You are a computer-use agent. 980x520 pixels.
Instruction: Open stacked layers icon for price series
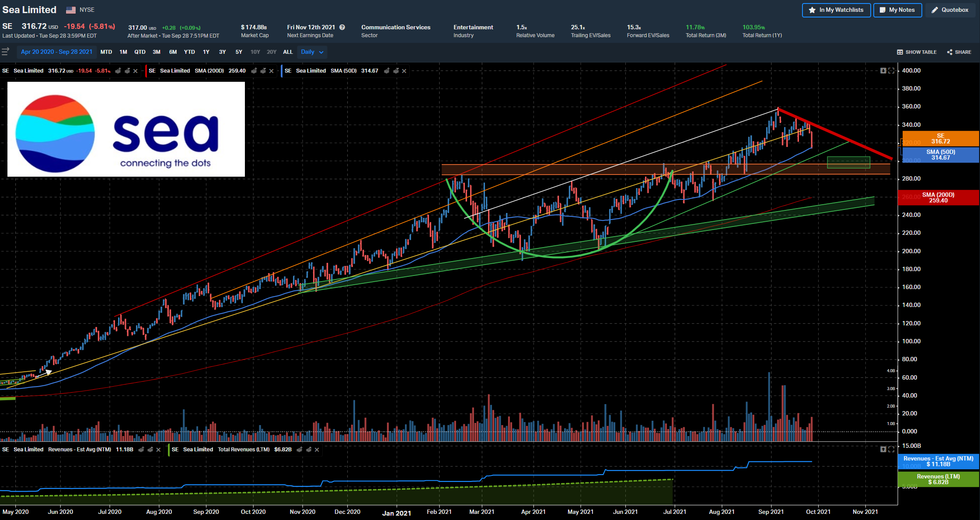tap(127, 71)
